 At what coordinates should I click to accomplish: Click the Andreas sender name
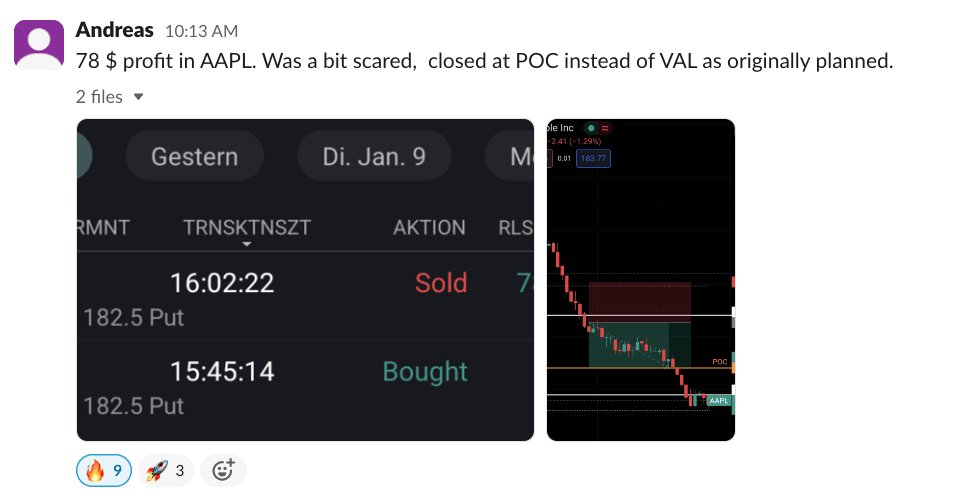point(114,30)
